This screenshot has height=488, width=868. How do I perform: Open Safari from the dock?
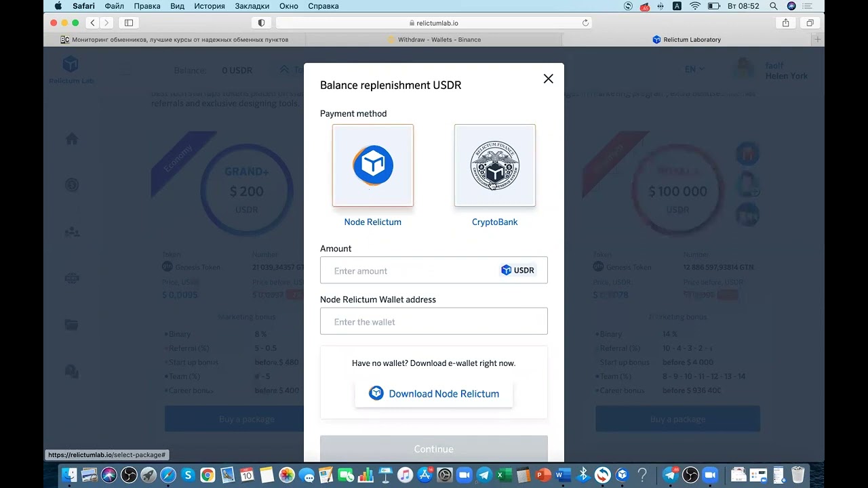[x=168, y=475]
